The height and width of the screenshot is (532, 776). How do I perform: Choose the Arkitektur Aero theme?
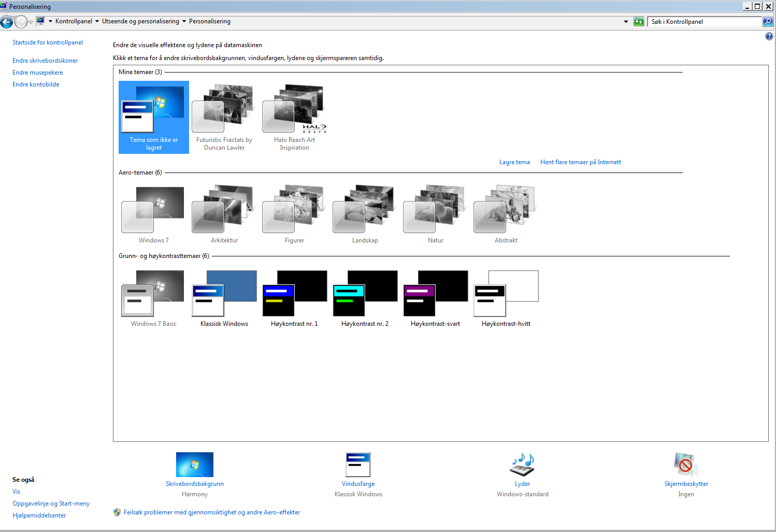click(224, 214)
